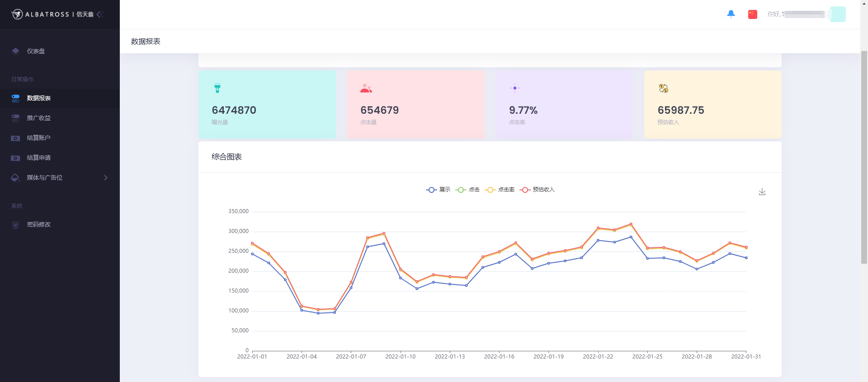Collapse the sidebar with double chevron
Viewport: 868px width, 382px height.
(100, 14)
